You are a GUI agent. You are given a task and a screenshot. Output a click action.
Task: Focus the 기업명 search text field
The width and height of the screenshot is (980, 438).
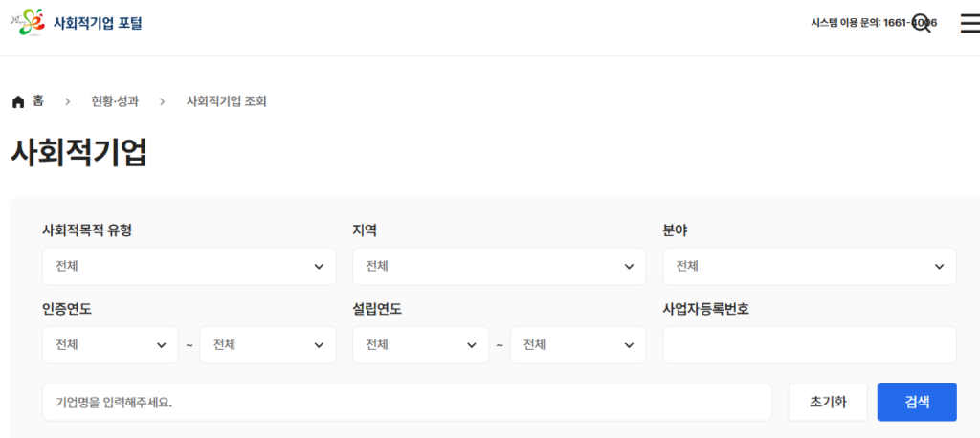(x=407, y=403)
